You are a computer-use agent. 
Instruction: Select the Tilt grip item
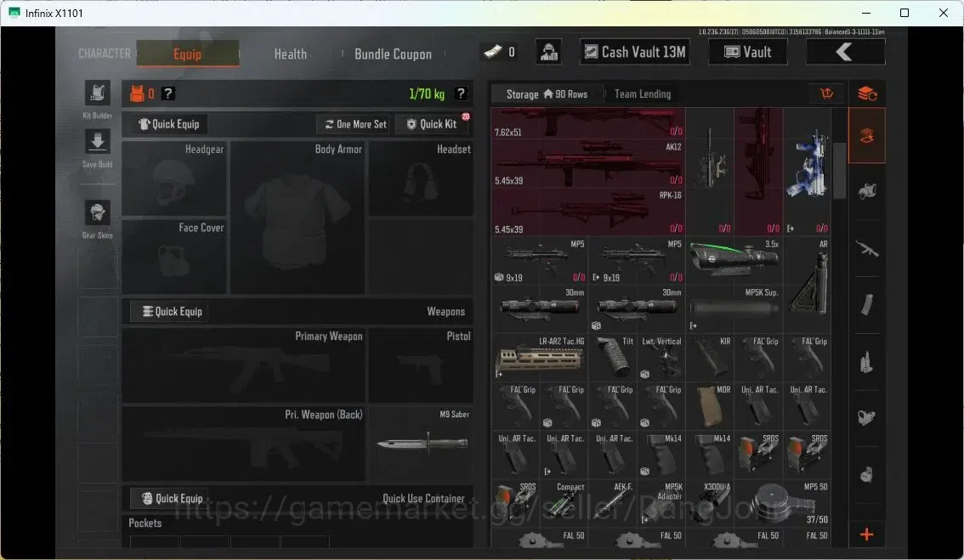[613, 358]
